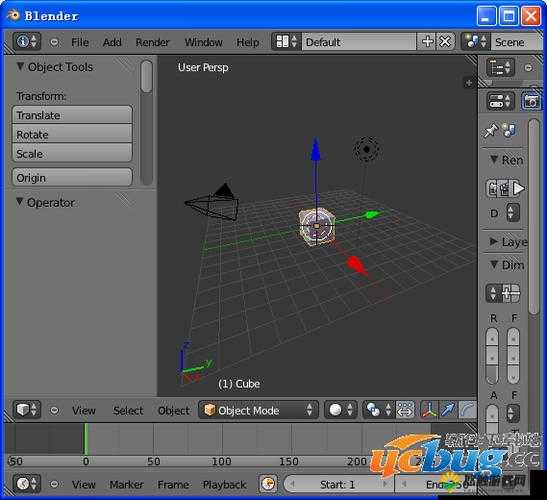This screenshot has height=500, width=547.
Task: Open the 3D viewport View menu
Action: 84,411
